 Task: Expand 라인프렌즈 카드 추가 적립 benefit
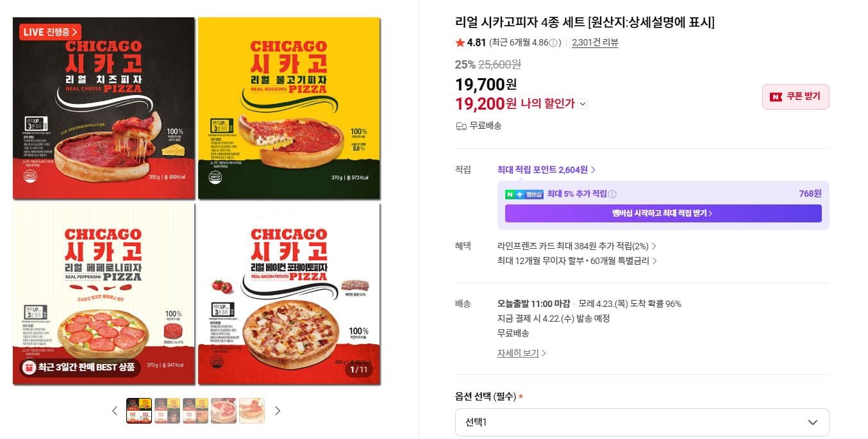click(x=576, y=246)
